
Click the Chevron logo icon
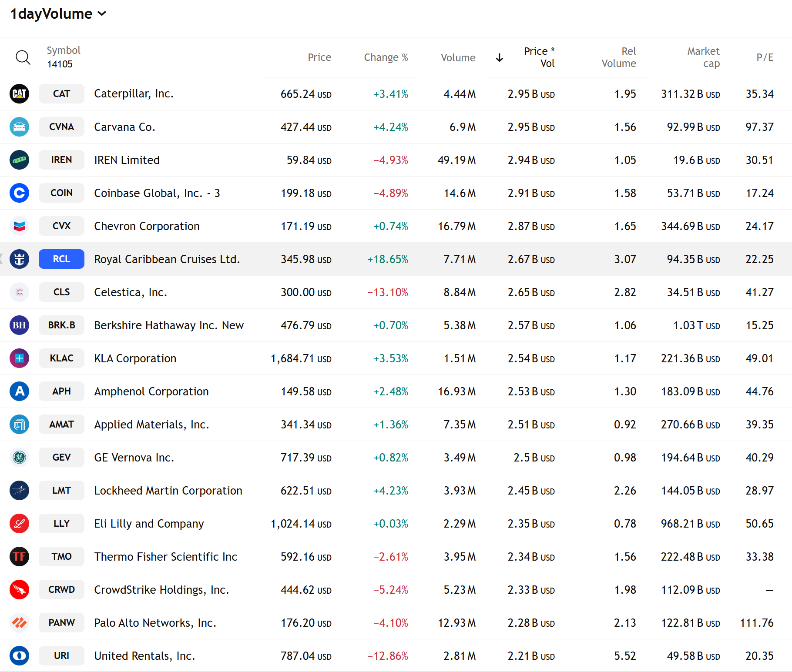(x=20, y=226)
